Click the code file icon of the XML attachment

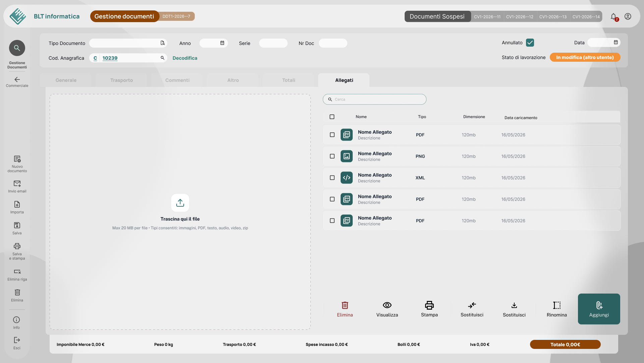pyautogui.click(x=347, y=178)
